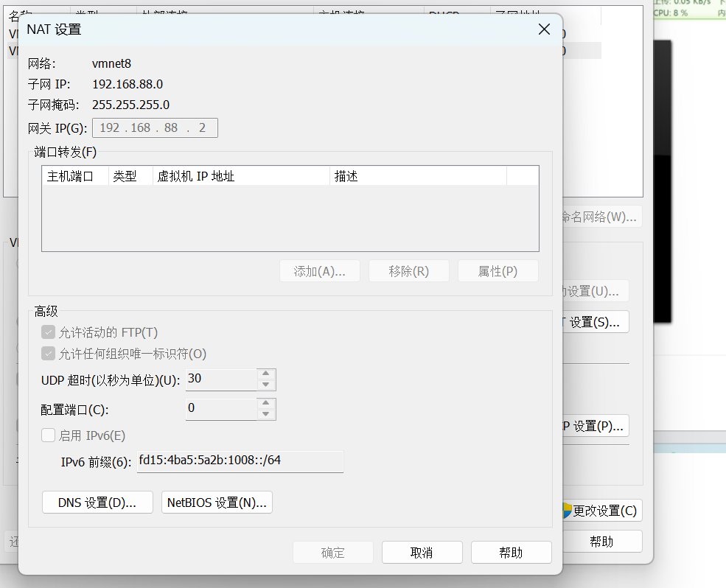This screenshot has width=726, height=588.
Task: Click 帮助 in the background network editor
Action: [602, 542]
